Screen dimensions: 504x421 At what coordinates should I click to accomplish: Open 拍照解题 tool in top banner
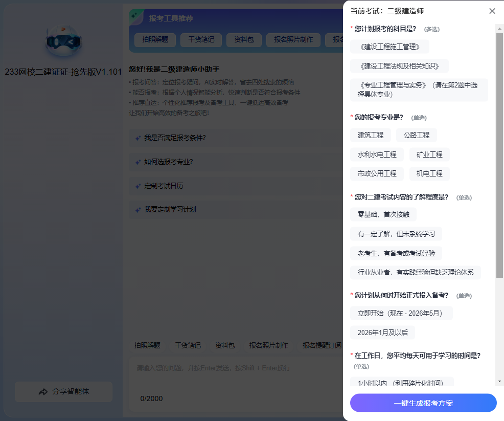[155, 40]
